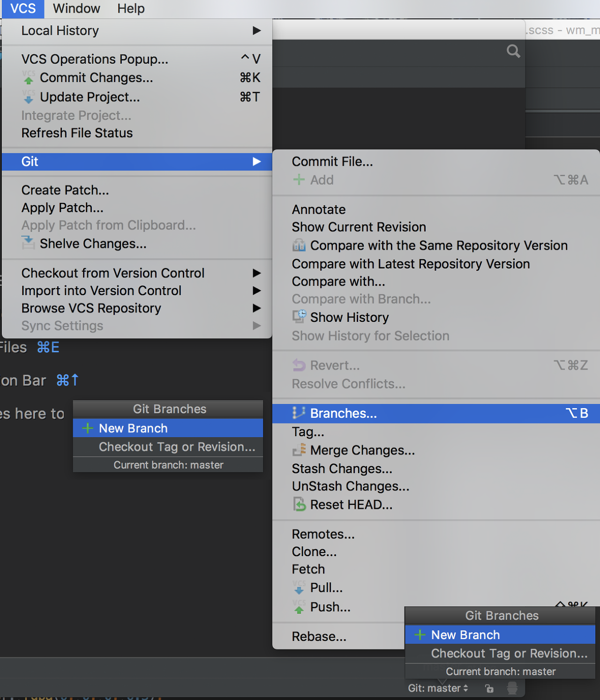Open Remotes... from Git submenu
Screen dimensions: 600x700
click(x=436, y=534)
